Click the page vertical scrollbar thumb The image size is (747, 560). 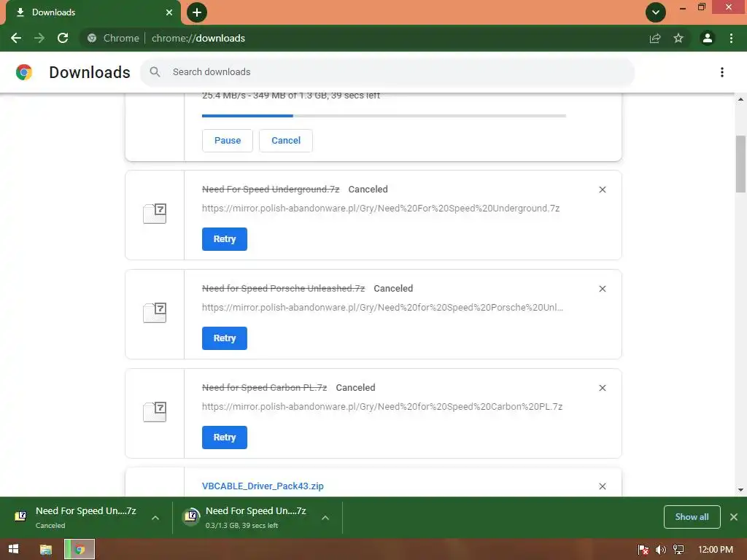point(740,164)
